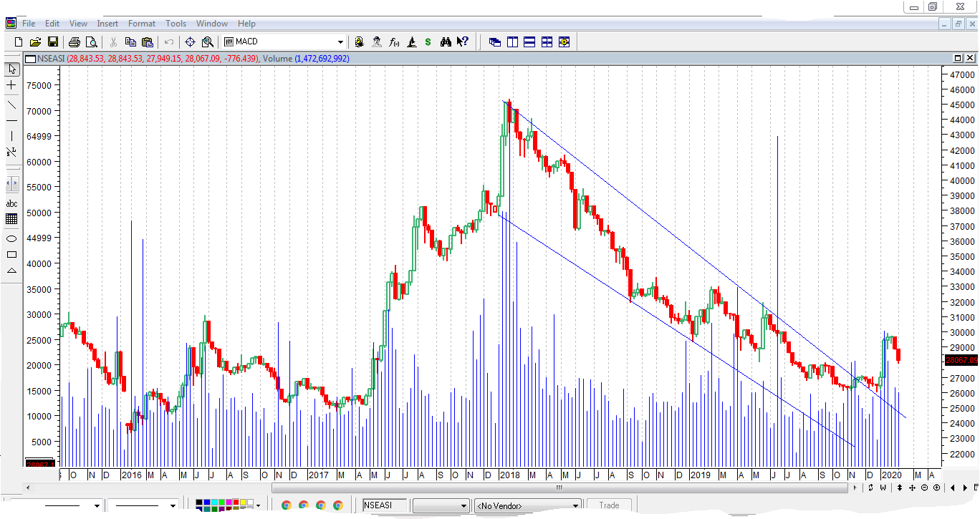Create a new chart with New icon

[x=19, y=42]
